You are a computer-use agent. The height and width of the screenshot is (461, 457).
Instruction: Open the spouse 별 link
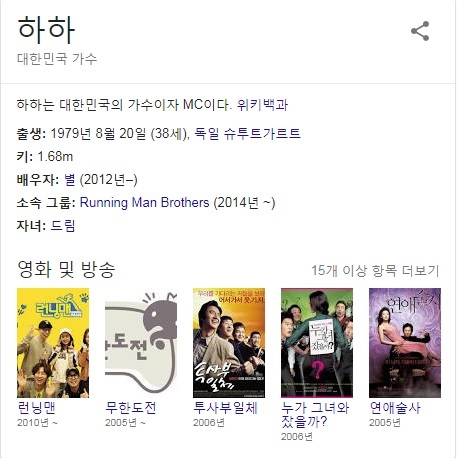[69, 180]
